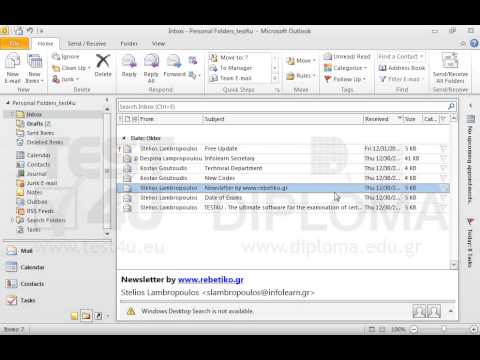Image resolution: width=480 pixels, height=360 pixels.
Task: Click the Search Inbox field
Action: [282, 107]
